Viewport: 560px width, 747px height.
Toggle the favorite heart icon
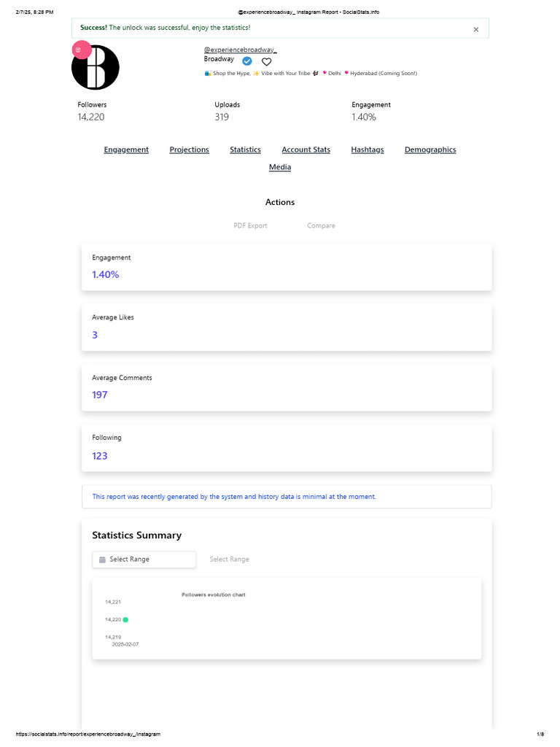tap(266, 62)
